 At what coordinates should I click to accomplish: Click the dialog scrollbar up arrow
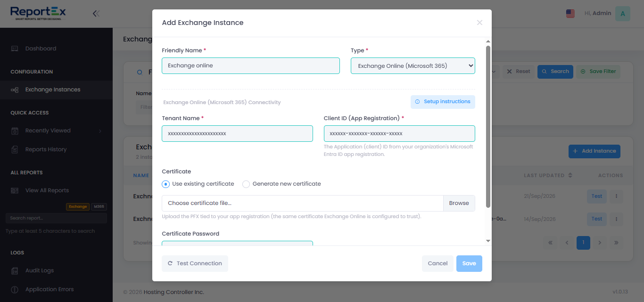click(488, 41)
